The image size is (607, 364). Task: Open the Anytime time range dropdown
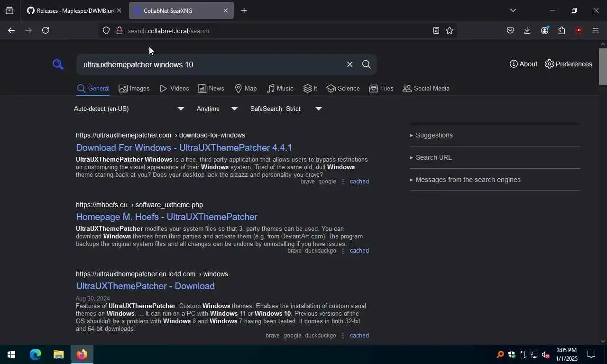coord(217,109)
